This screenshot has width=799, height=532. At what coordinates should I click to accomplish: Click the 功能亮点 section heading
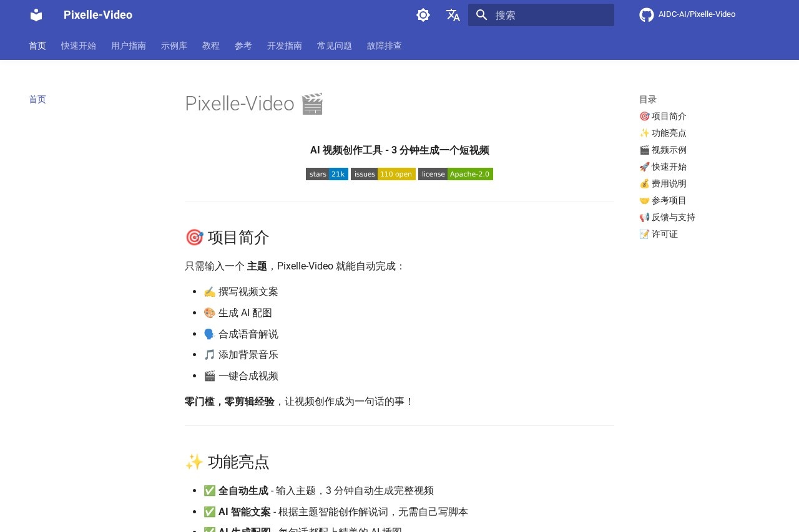(x=227, y=462)
